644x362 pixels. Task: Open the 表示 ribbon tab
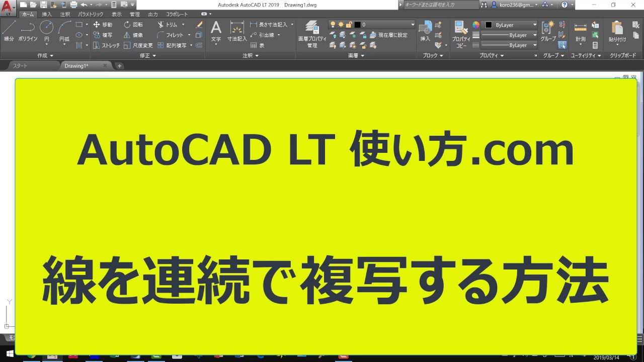pyautogui.click(x=116, y=14)
